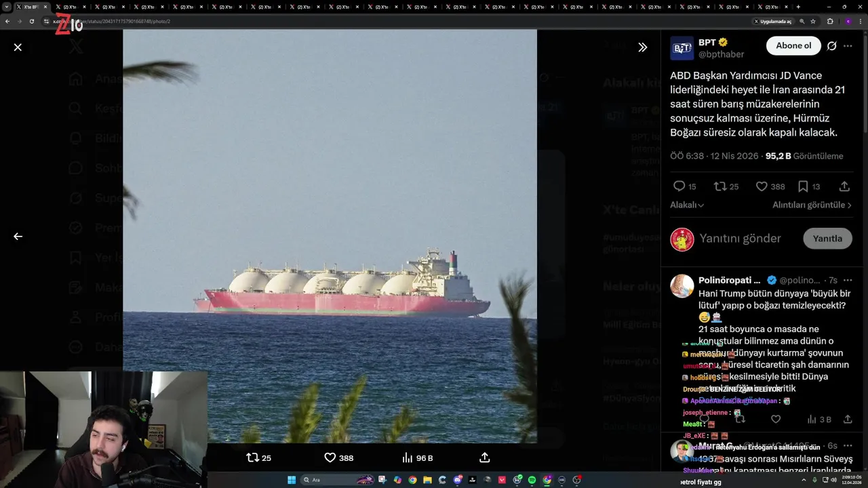This screenshot has width=868, height=488.
Task: Open BPT account name link
Action: [707, 43]
